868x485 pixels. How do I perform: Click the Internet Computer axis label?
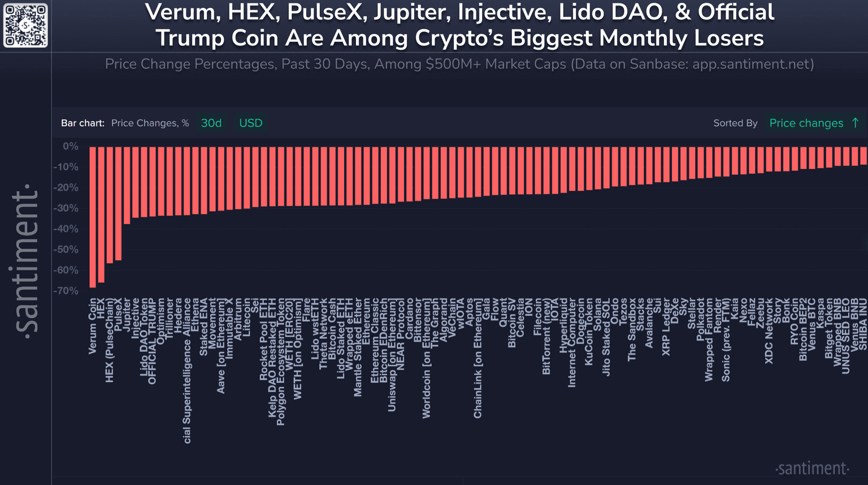(572, 343)
